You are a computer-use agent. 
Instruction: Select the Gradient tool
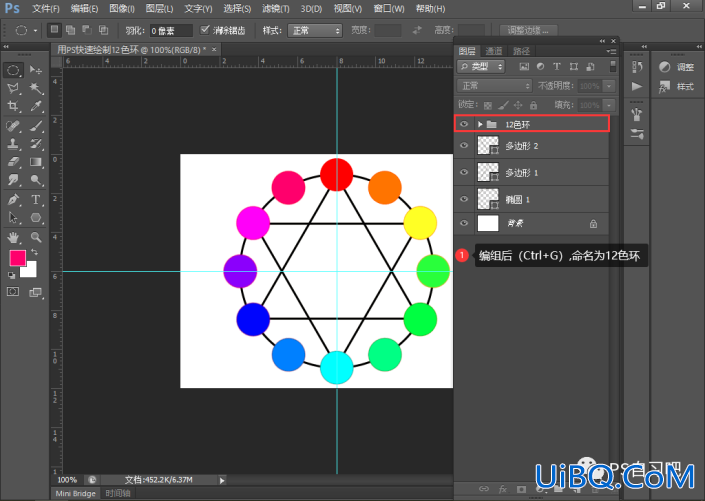pos(36,161)
